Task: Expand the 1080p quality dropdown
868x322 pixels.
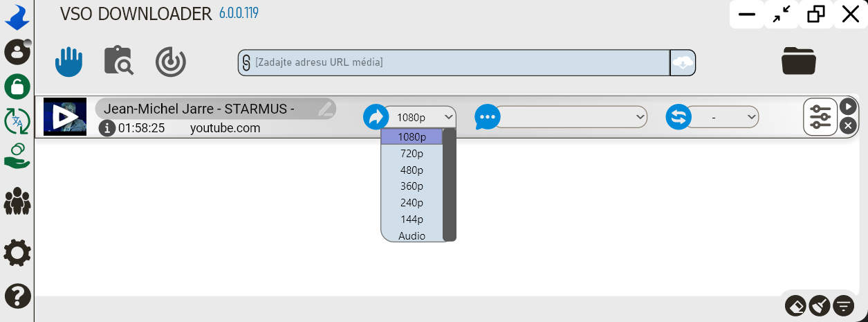Action: [x=420, y=117]
